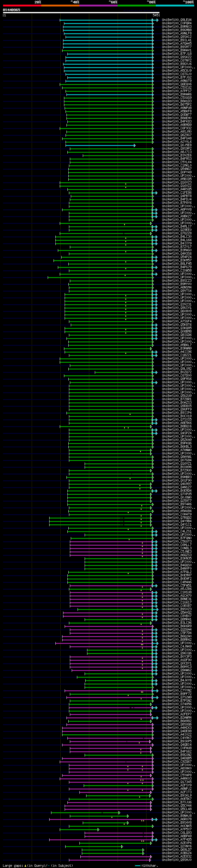Viewport: 197px width, 868px height.
Task: Click the =100char. scale legend
Action: tap(147, 865)
